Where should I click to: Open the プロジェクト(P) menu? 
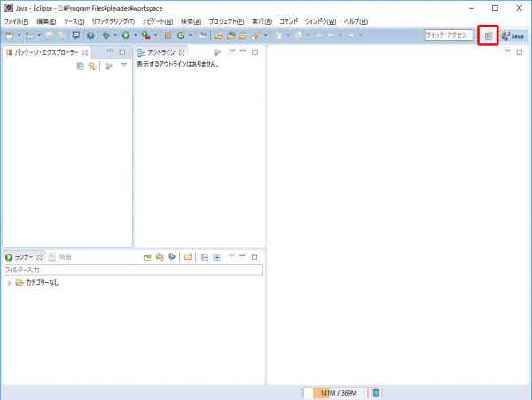[226, 20]
